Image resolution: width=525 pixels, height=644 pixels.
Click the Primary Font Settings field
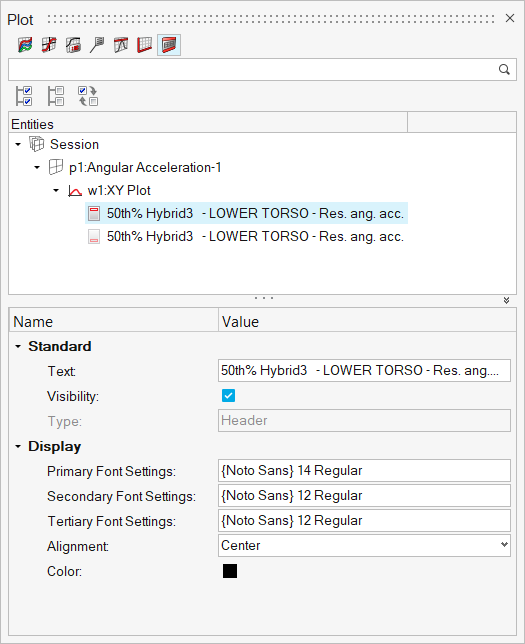click(364, 471)
